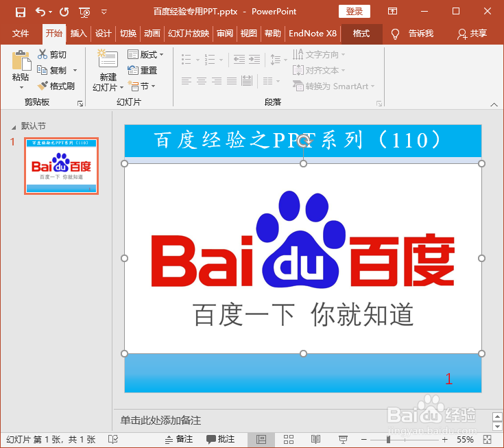This screenshot has width=504, height=448.
Task: Open ribbon display options
Action: (392, 11)
